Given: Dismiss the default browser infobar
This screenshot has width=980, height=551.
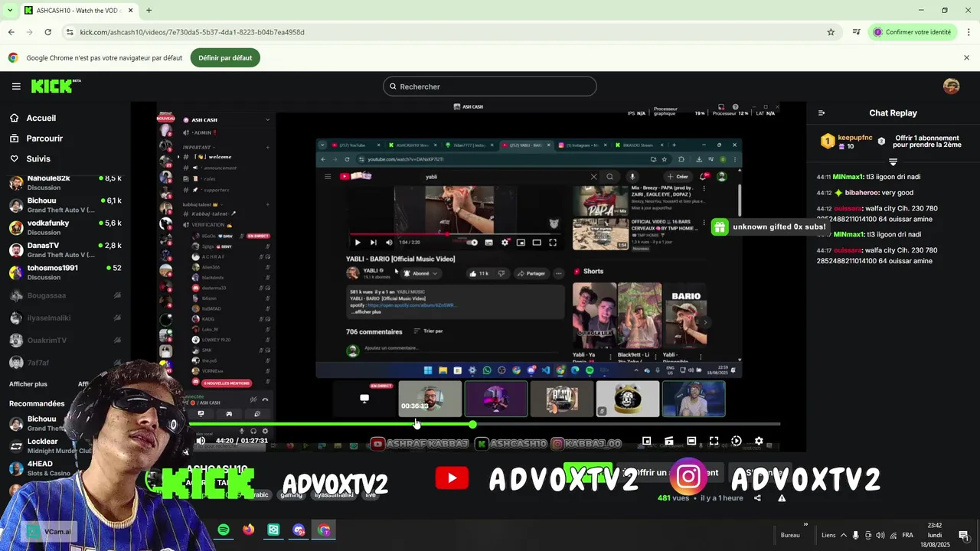Looking at the screenshot, I should [x=966, y=58].
